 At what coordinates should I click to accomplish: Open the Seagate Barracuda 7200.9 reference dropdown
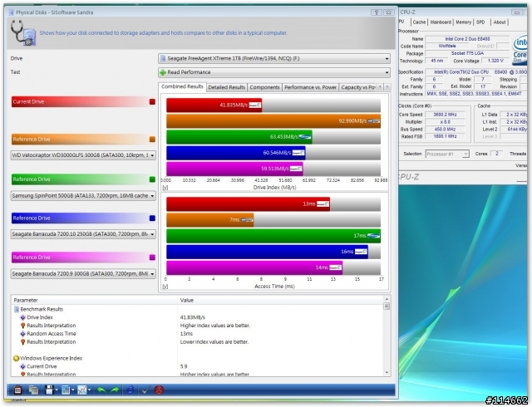coord(83,274)
